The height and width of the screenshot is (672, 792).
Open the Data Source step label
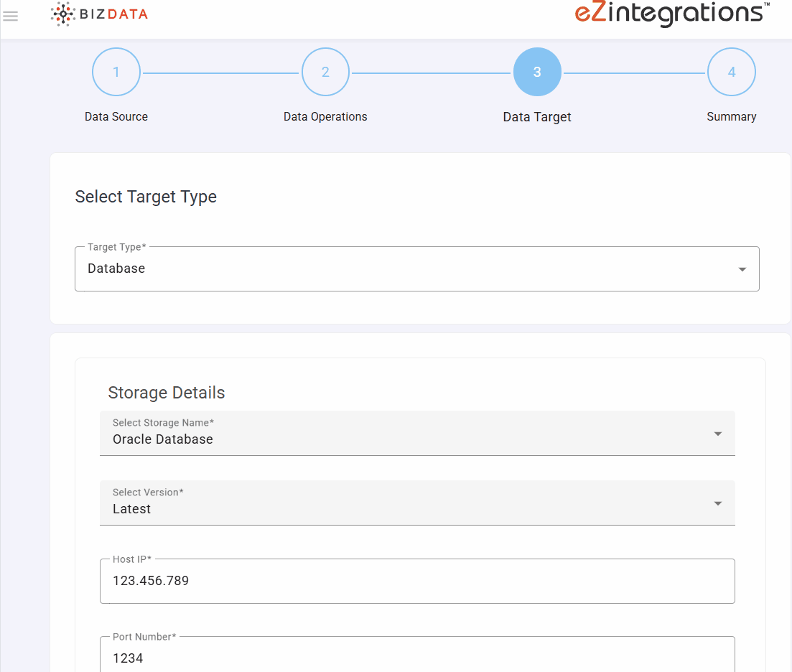[116, 116]
